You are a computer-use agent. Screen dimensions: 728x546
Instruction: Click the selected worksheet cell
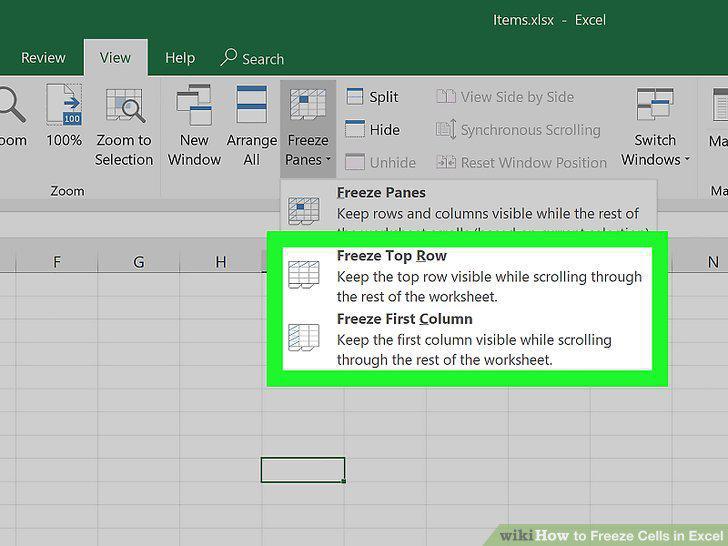coord(303,470)
